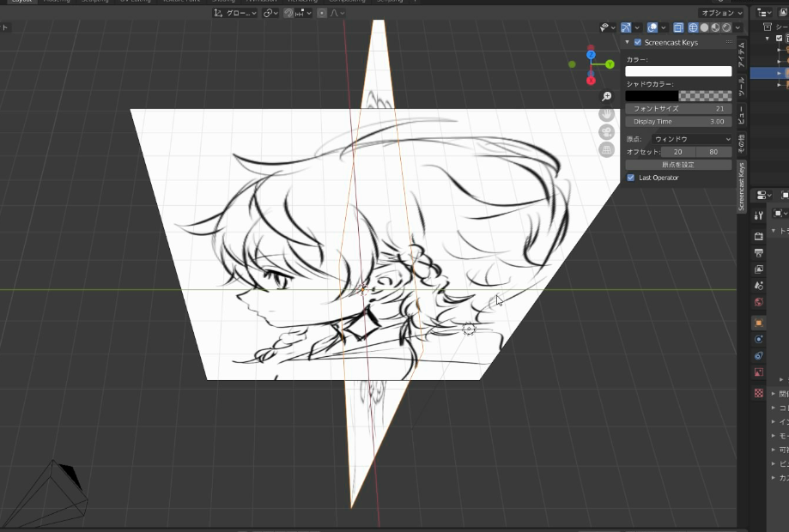Click the camera view icon in the viewport

[x=606, y=132]
